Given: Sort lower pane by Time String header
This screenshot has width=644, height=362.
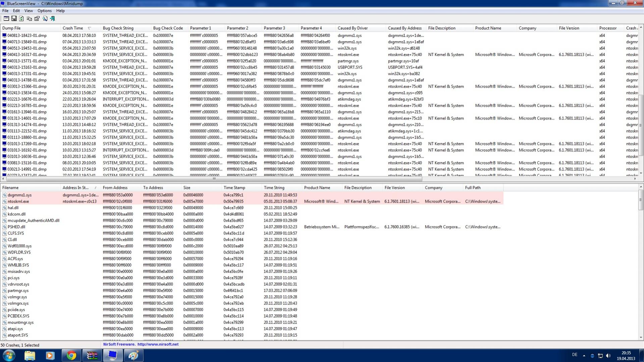Looking at the screenshot, I should pos(282,188).
